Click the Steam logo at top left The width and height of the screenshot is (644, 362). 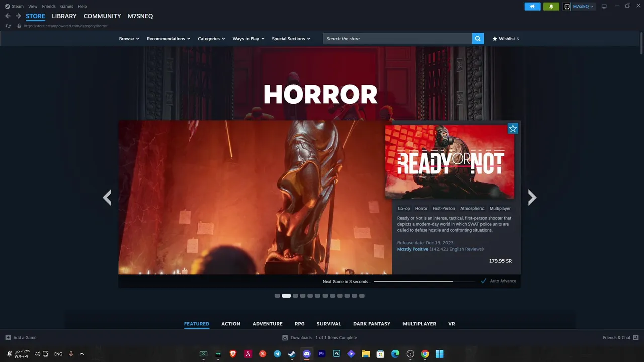pos(7,6)
